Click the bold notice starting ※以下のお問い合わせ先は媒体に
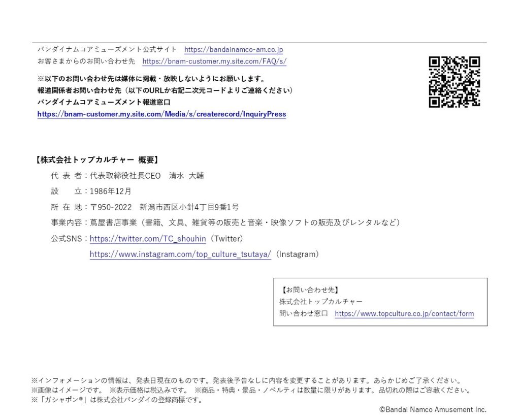The image size is (520, 420). click(x=152, y=79)
